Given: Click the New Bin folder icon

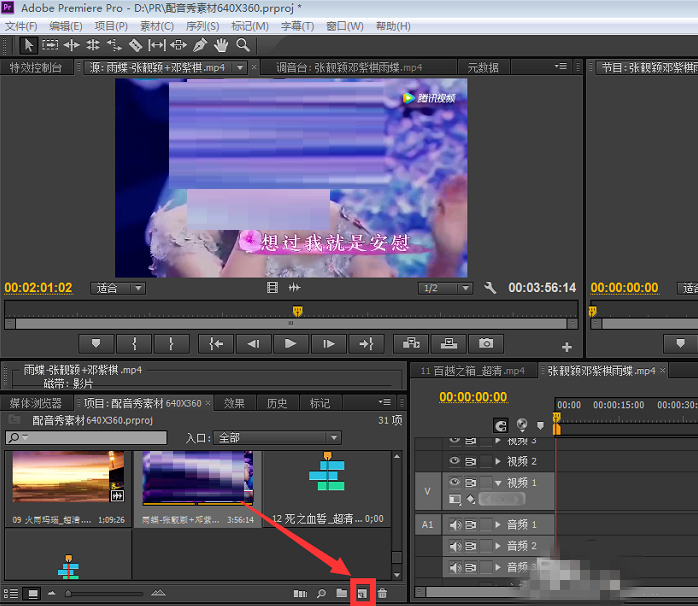Looking at the screenshot, I should [341, 593].
